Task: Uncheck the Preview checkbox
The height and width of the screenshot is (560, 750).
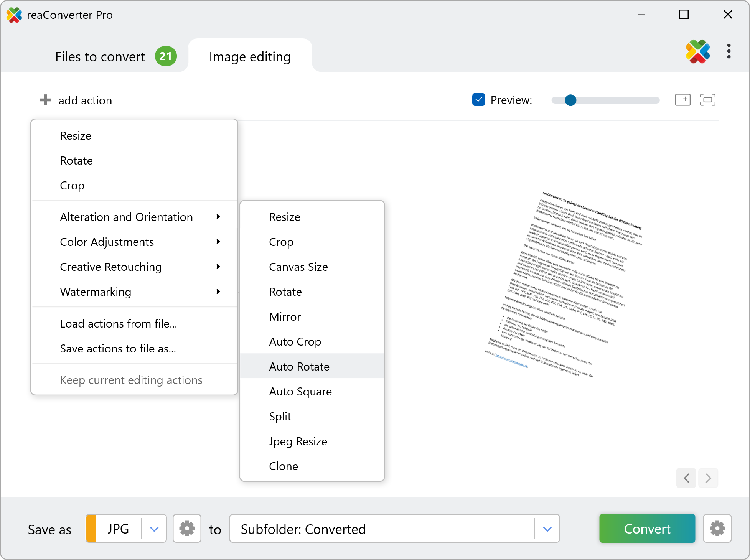Action: (x=478, y=100)
